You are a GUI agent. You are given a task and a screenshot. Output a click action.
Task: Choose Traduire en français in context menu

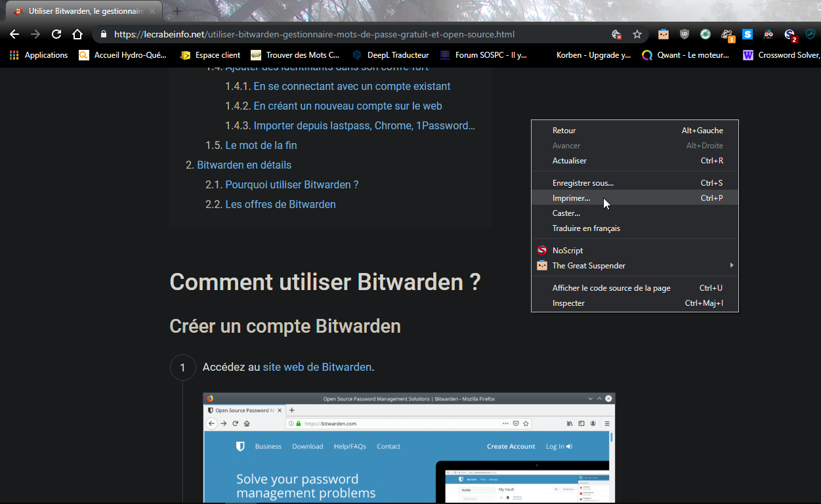pyautogui.click(x=635, y=228)
